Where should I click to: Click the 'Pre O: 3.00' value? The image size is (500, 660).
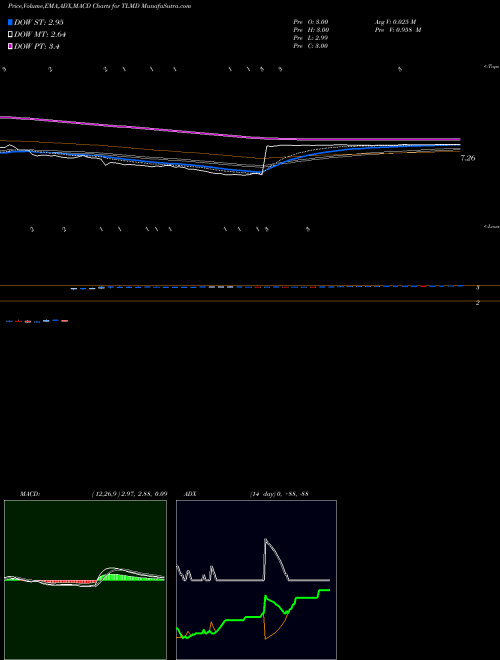pos(311,21)
